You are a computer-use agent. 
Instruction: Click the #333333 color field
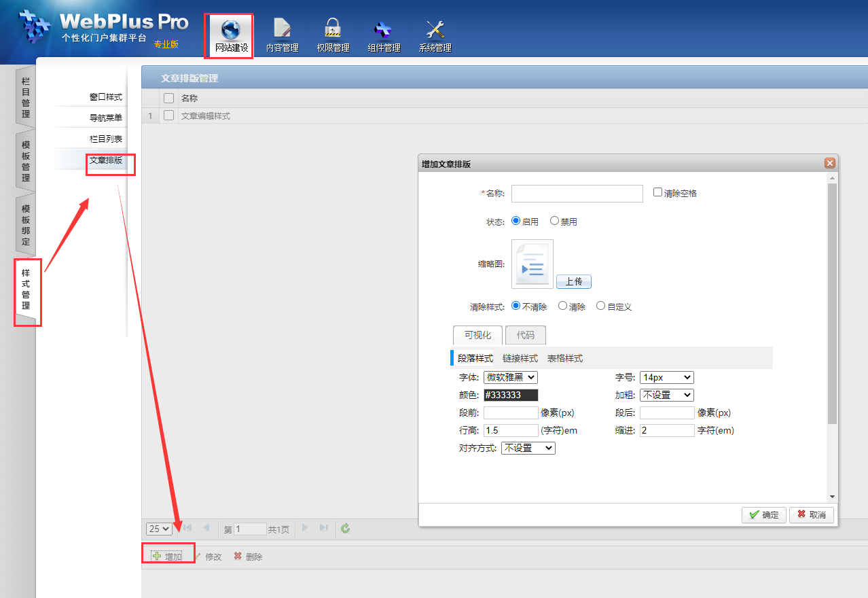coord(511,395)
